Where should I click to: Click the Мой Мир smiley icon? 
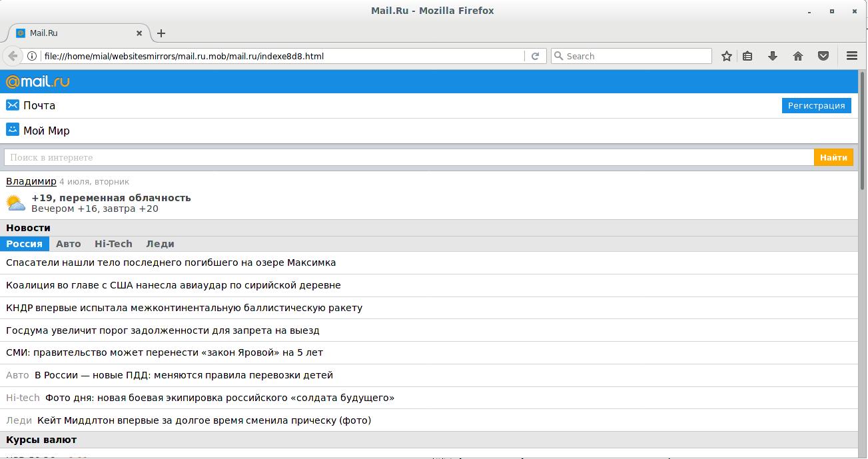[13, 130]
